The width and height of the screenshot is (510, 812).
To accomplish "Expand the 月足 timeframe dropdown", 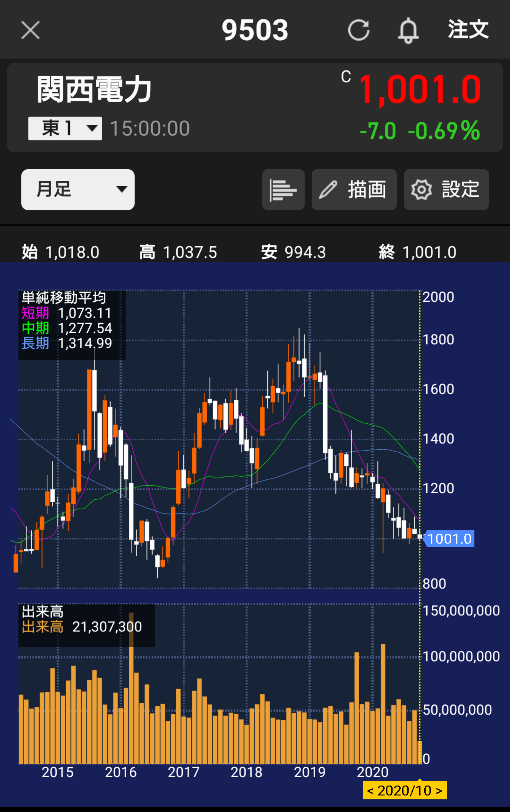I will tap(77, 189).
